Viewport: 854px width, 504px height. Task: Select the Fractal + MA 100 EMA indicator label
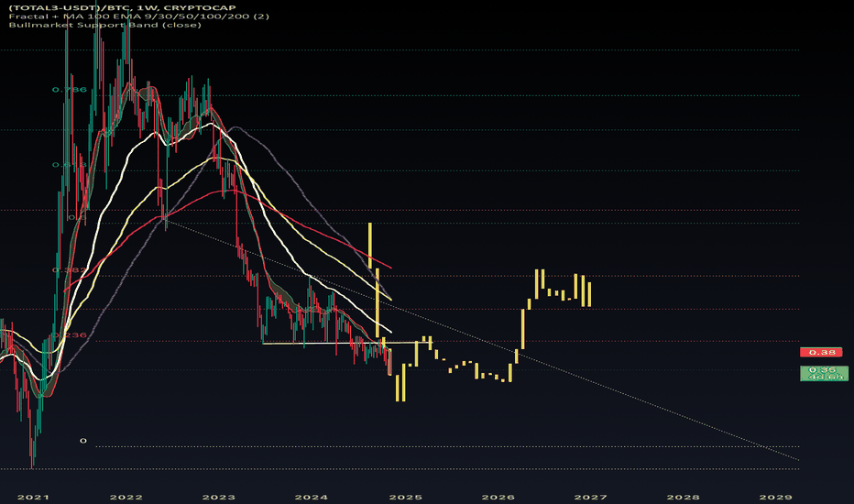[139, 16]
